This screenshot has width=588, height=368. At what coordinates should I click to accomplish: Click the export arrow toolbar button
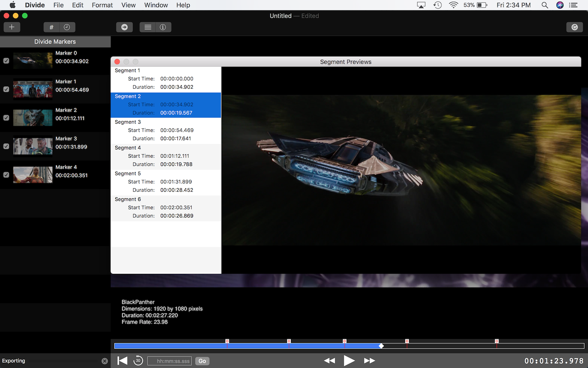(124, 27)
